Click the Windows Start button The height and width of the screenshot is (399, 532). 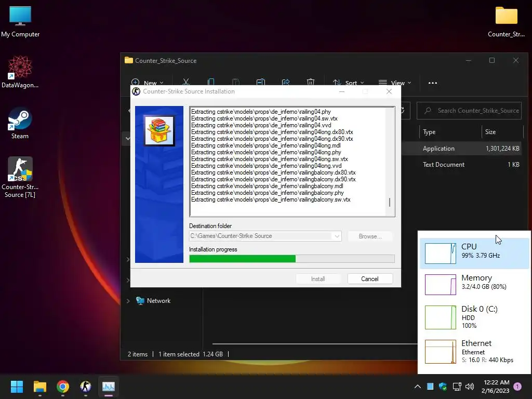pyautogui.click(x=17, y=387)
